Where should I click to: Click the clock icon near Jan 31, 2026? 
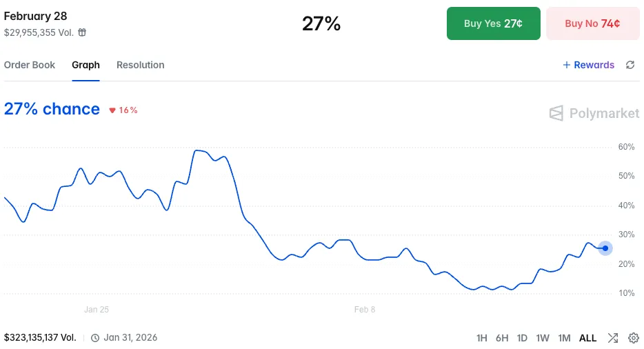point(95,338)
